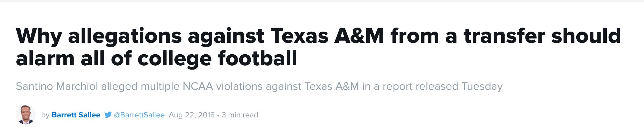Click the 3 min read label
The width and height of the screenshot is (644, 134).
[240, 115]
